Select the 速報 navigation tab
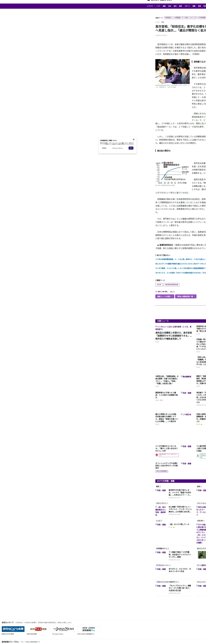 coord(164,6)
